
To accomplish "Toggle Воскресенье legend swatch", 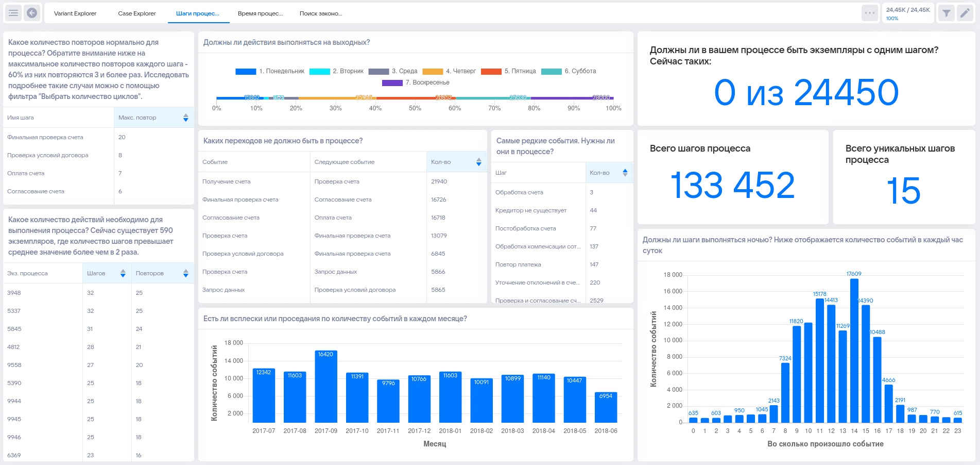I will coord(392,83).
